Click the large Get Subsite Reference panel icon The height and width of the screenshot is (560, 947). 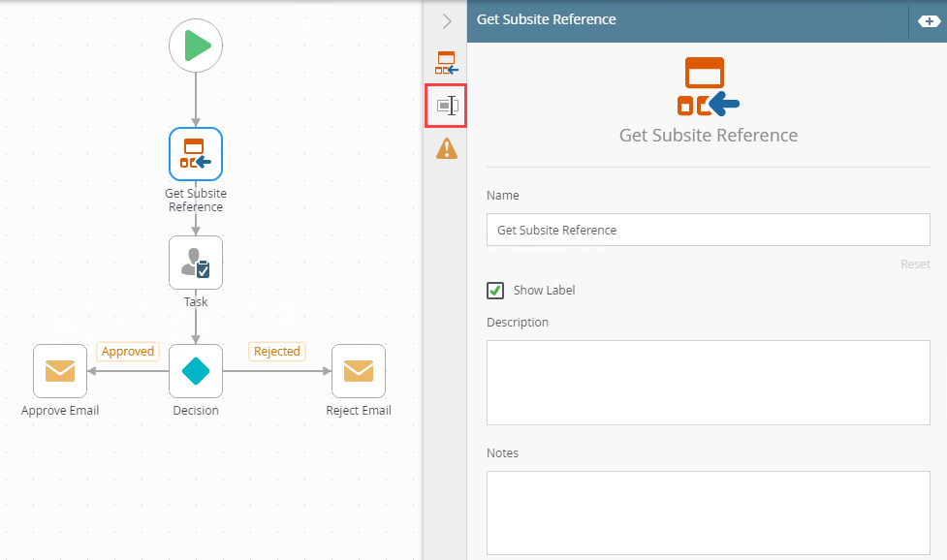point(708,87)
